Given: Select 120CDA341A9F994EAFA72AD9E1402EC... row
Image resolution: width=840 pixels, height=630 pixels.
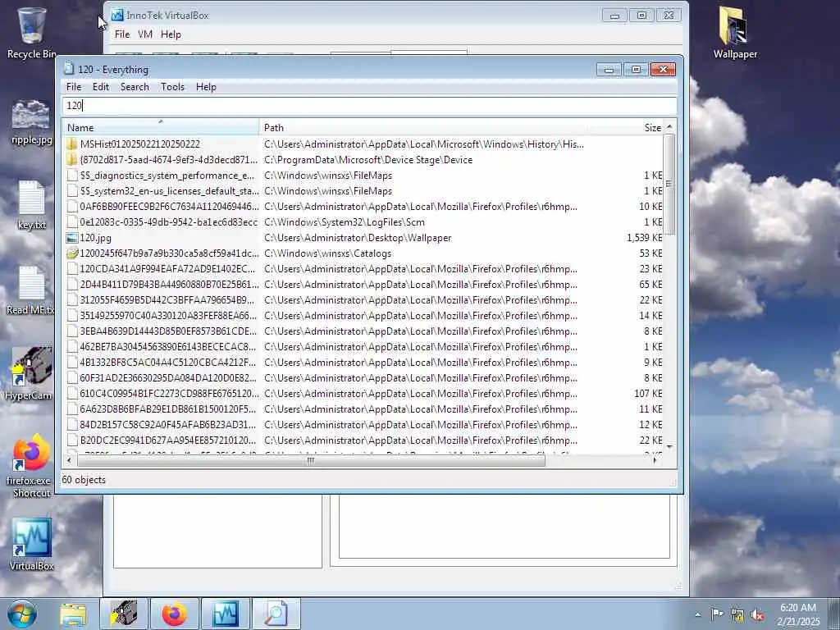Looking at the screenshot, I should pos(363,269).
